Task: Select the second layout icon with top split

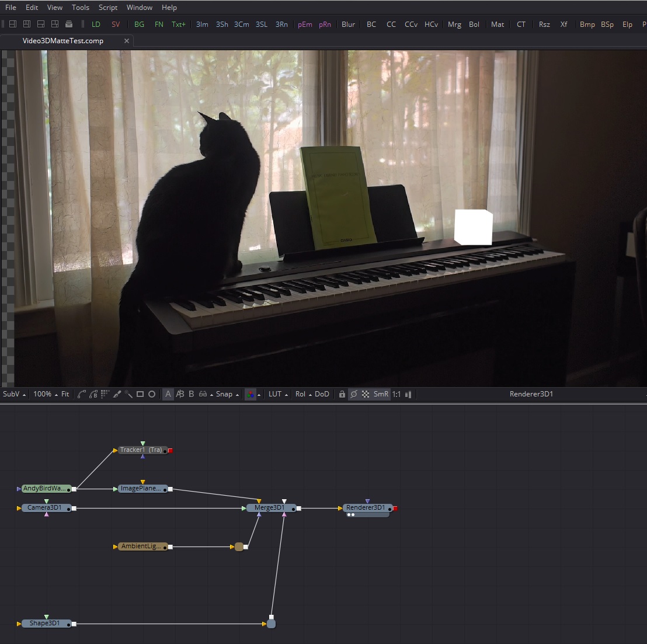Action: click(x=27, y=24)
